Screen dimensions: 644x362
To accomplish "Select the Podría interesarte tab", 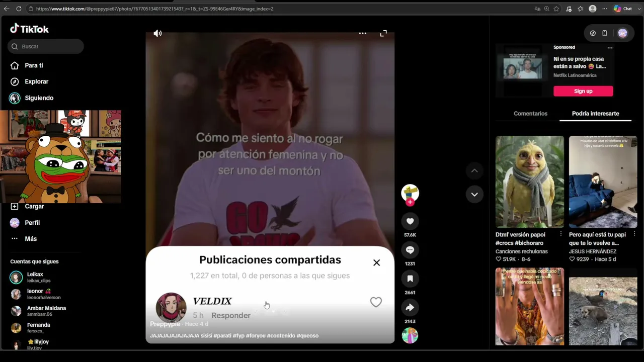I will (x=596, y=114).
